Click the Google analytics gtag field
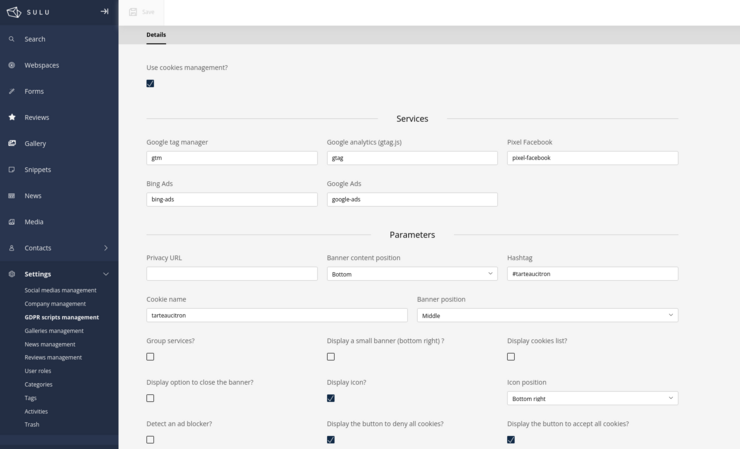The image size is (740, 449). click(412, 158)
